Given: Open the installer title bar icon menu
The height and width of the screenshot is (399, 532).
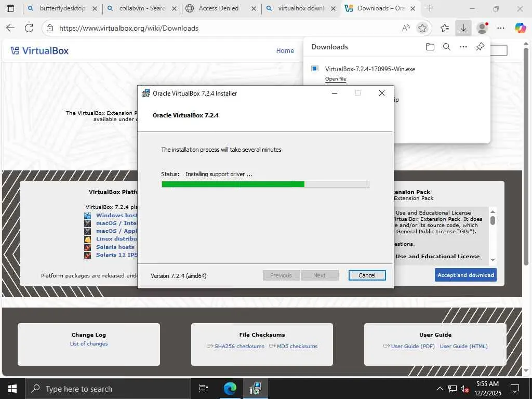Looking at the screenshot, I should click(146, 94).
